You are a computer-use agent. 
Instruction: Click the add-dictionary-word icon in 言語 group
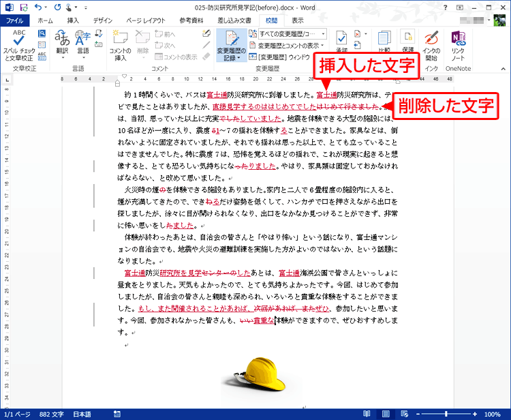(98, 44)
